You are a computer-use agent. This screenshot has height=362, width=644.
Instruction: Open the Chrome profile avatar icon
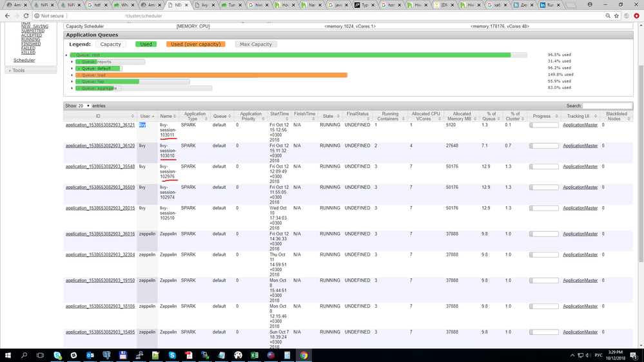[x=590, y=5]
